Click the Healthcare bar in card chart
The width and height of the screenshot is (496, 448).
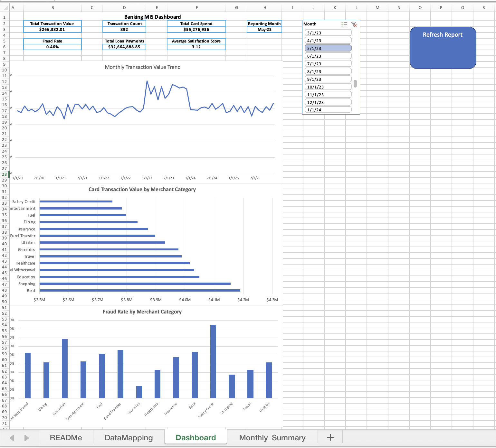(115, 263)
